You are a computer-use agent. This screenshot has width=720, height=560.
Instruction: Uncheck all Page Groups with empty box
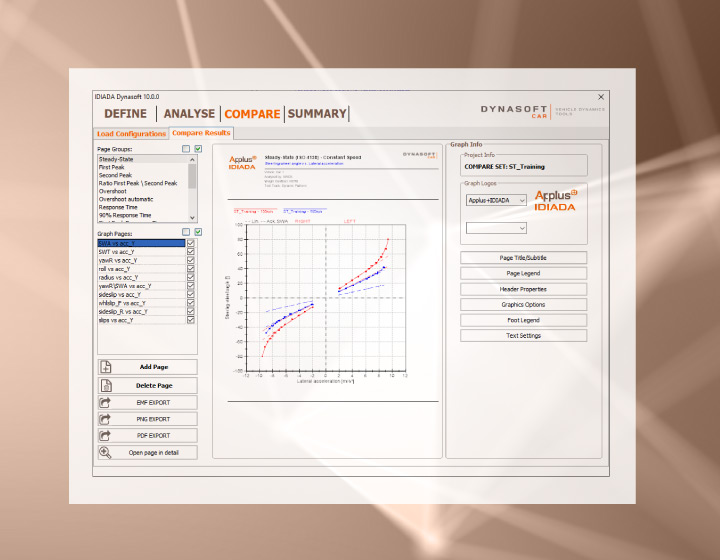point(186,149)
